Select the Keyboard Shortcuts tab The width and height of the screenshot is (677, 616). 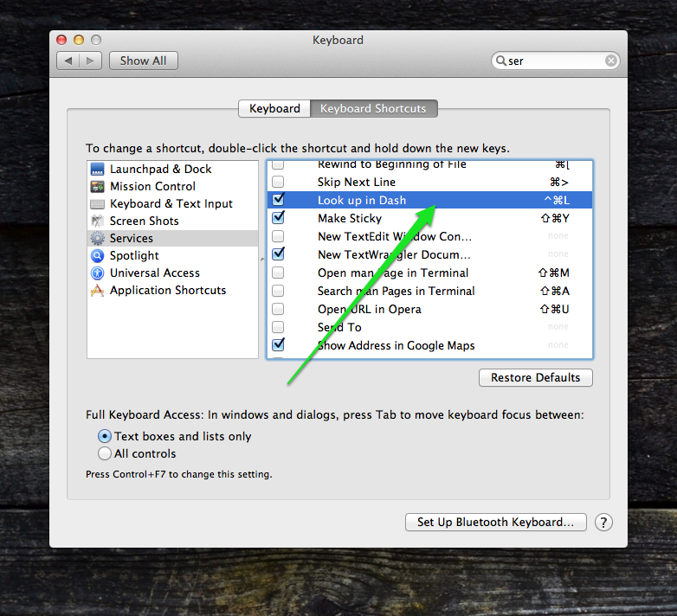pyautogui.click(x=373, y=109)
